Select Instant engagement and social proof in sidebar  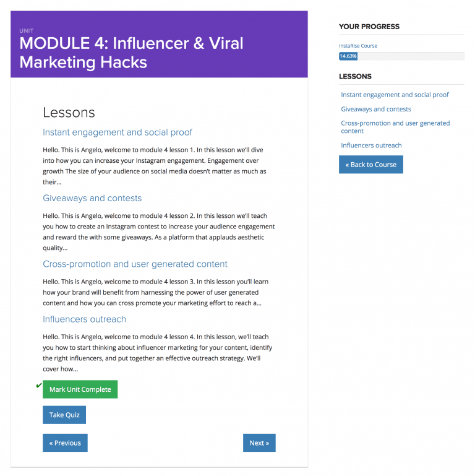tap(395, 95)
